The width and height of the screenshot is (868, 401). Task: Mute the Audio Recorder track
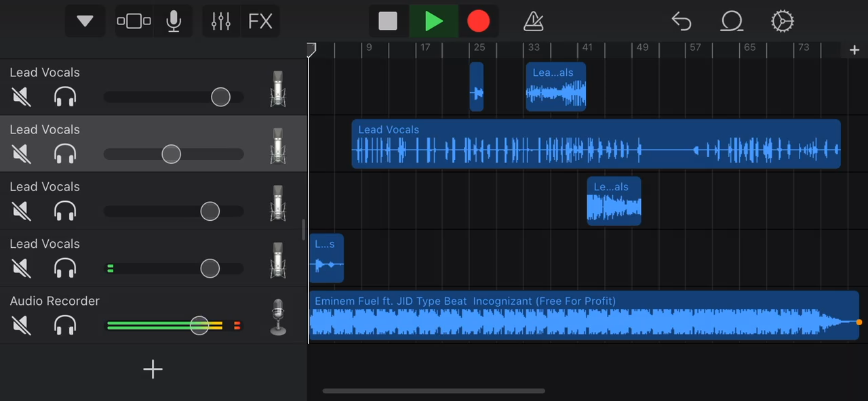(22, 326)
